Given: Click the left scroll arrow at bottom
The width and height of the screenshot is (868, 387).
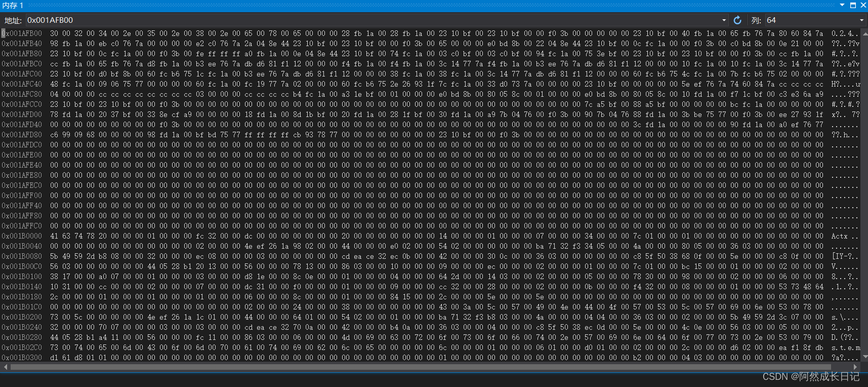Looking at the screenshot, I should (x=5, y=367).
